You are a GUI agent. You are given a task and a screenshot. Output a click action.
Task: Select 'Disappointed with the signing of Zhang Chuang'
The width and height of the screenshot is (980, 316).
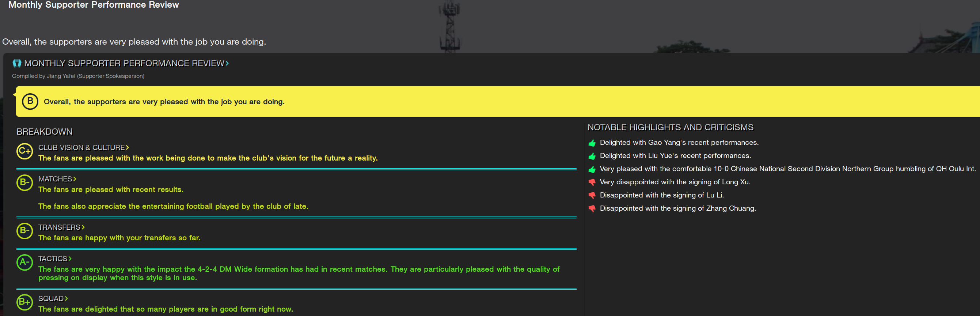pyautogui.click(x=677, y=208)
